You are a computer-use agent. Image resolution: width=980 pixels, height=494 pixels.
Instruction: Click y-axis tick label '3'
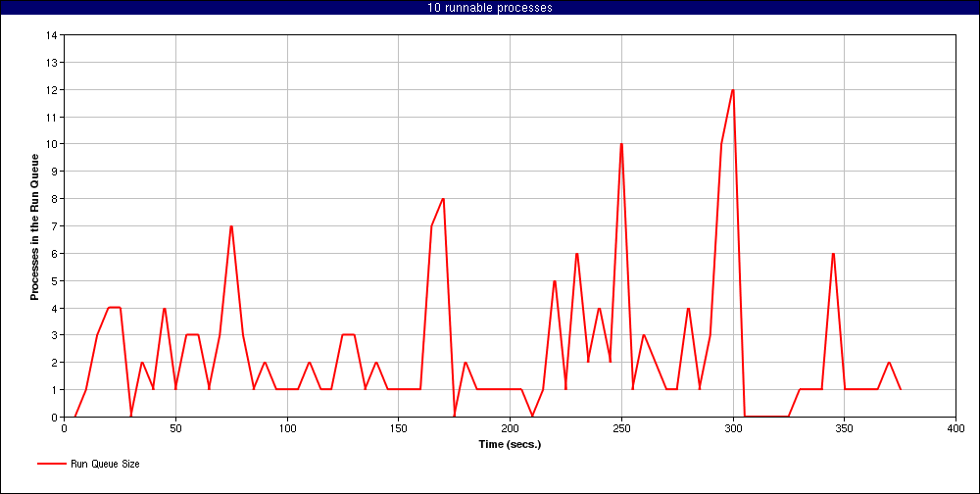[x=54, y=335]
